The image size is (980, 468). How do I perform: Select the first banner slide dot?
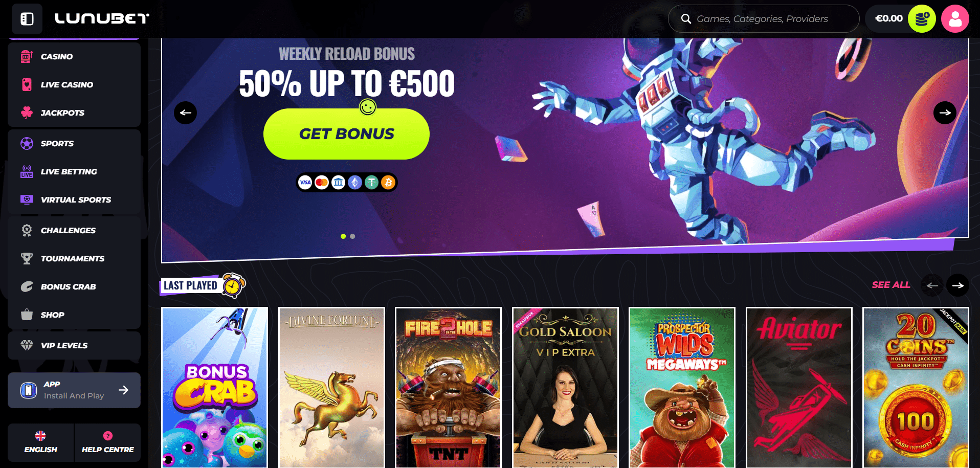click(x=343, y=236)
